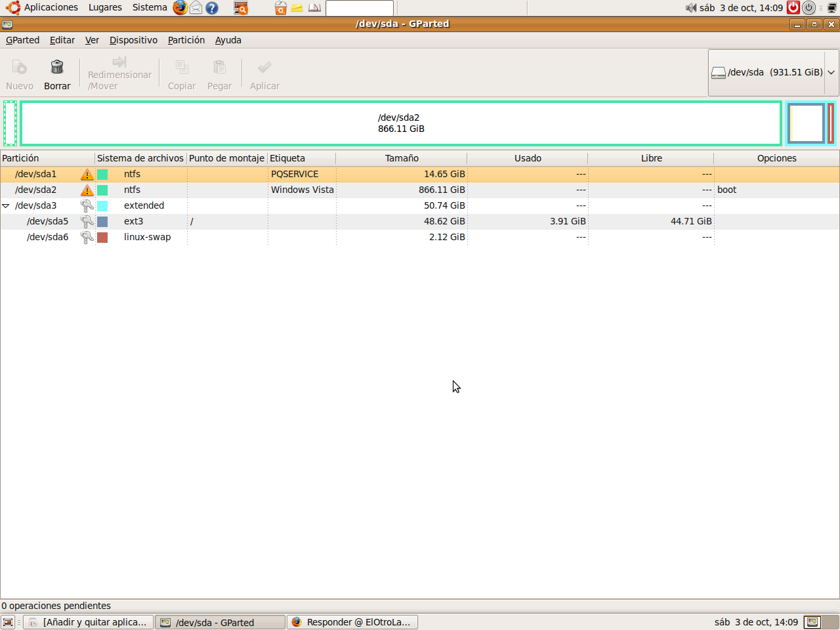Click the text field in the top panel
Screen dimensions: 840x630
click(x=360, y=8)
